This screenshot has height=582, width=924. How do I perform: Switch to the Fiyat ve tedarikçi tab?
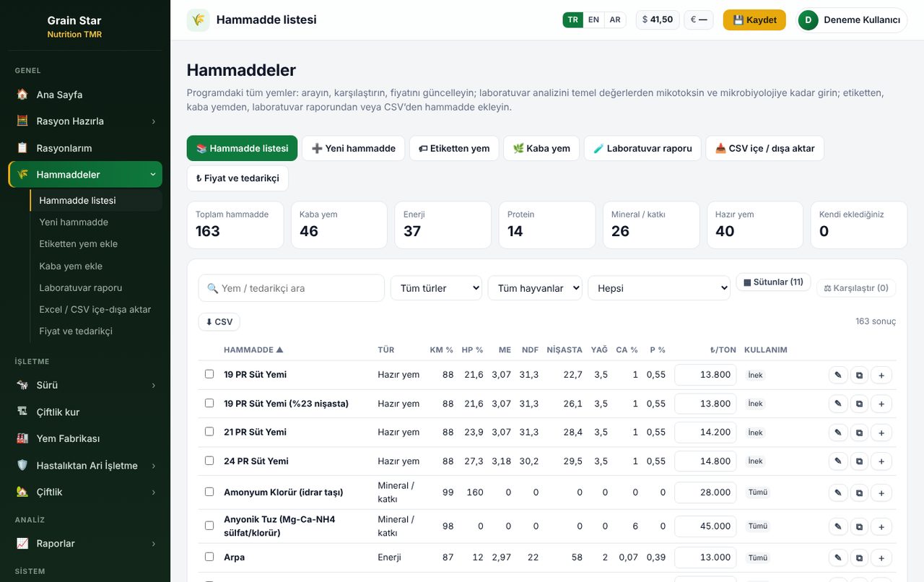tap(237, 178)
